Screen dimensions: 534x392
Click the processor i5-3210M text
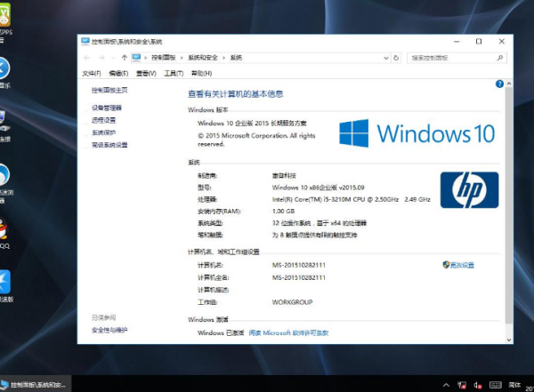click(352, 199)
